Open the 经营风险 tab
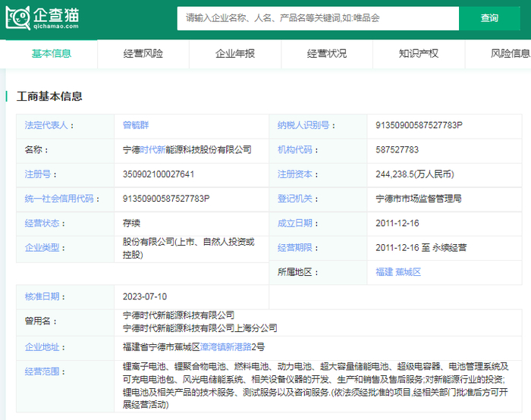Image resolution: width=531 pixels, height=420 pixels. (x=143, y=53)
